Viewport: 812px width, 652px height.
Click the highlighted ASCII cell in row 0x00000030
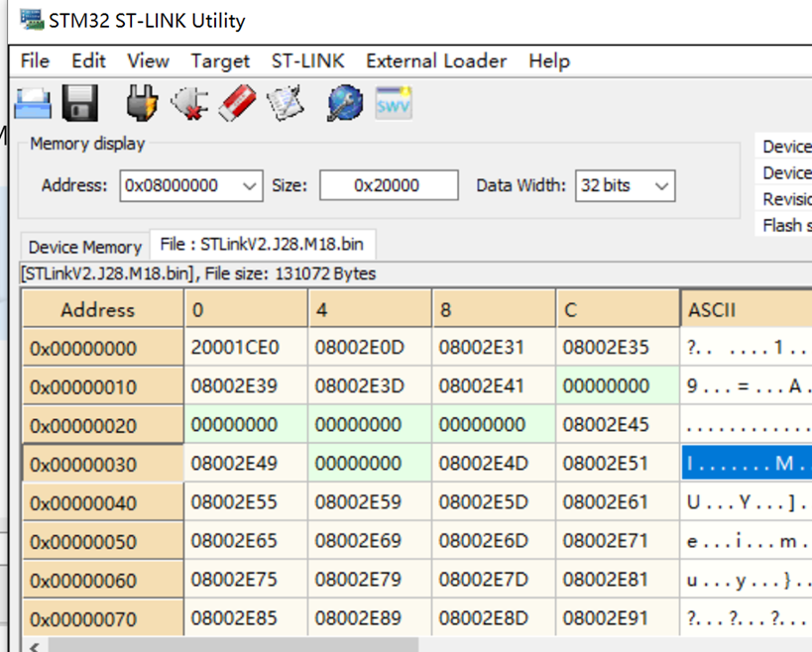pyautogui.click(x=747, y=463)
